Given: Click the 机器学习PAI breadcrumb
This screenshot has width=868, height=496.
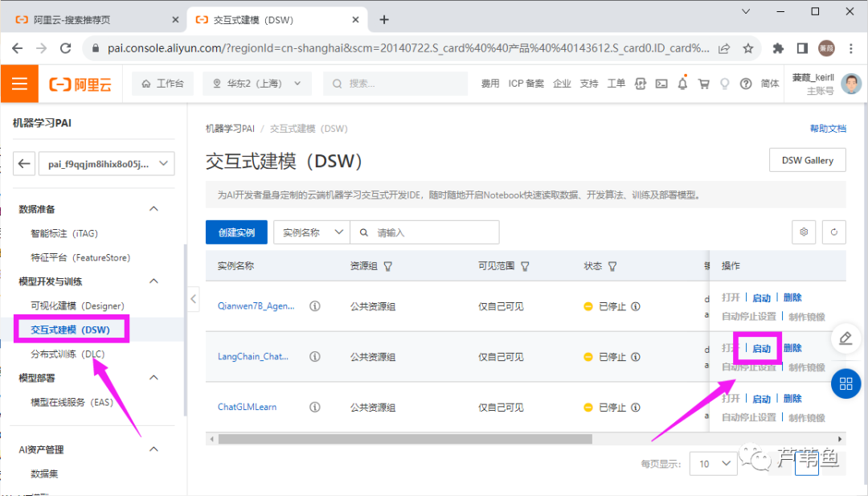Looking at the screenshot, I should [x=230, y=129].
